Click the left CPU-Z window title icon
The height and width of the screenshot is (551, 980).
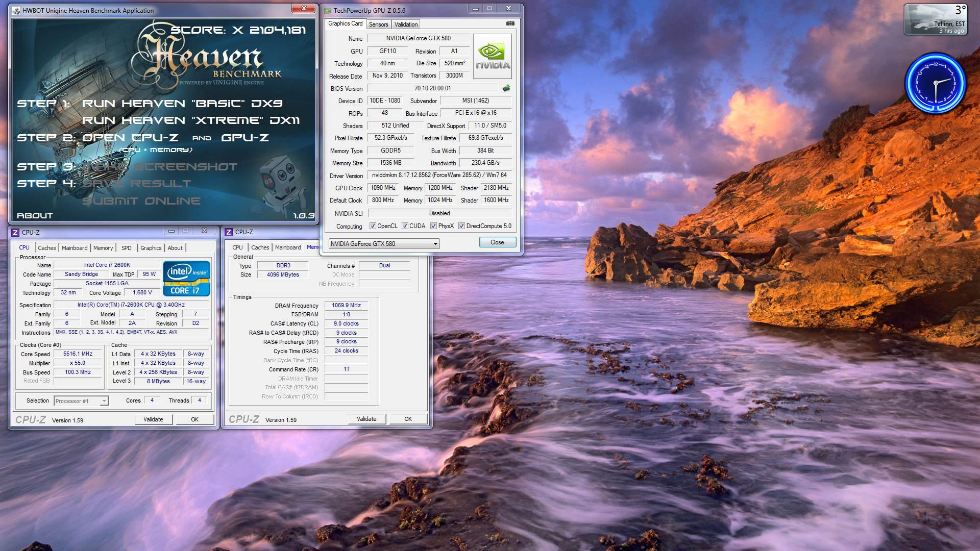point(15,232)
